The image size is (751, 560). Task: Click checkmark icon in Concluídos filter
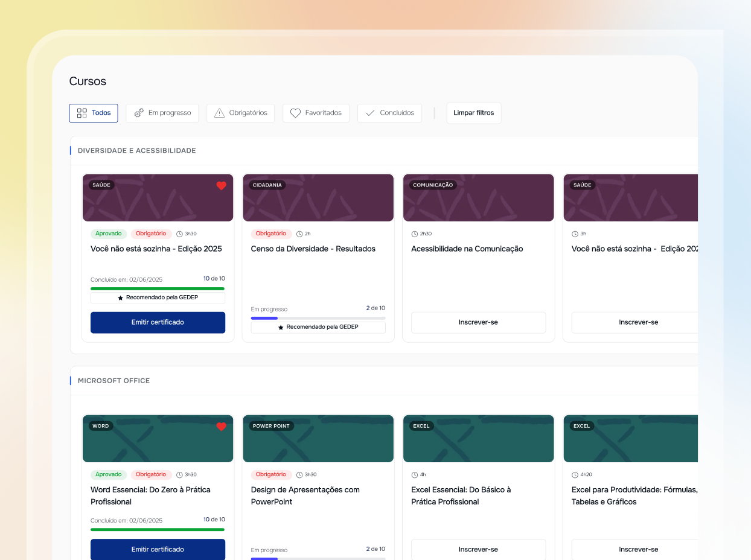[x=370, y=113]
